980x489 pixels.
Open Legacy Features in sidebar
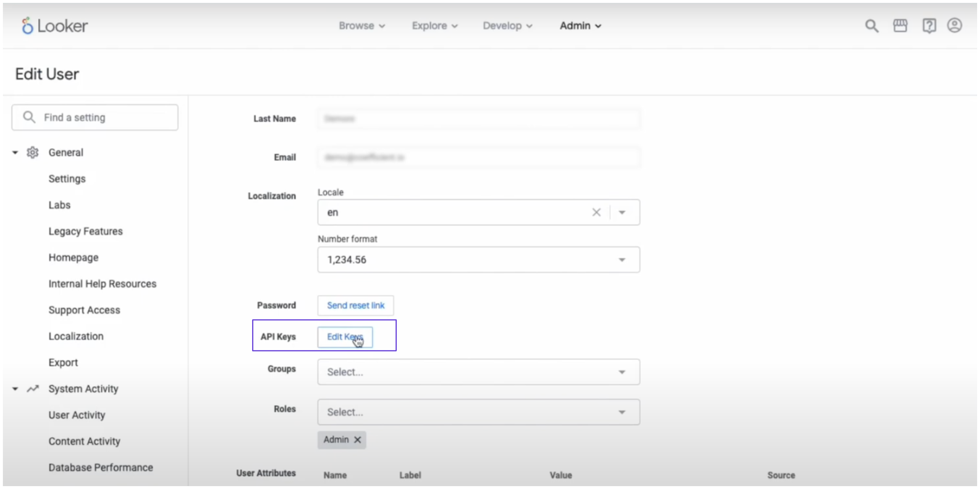tap(86, 231)
